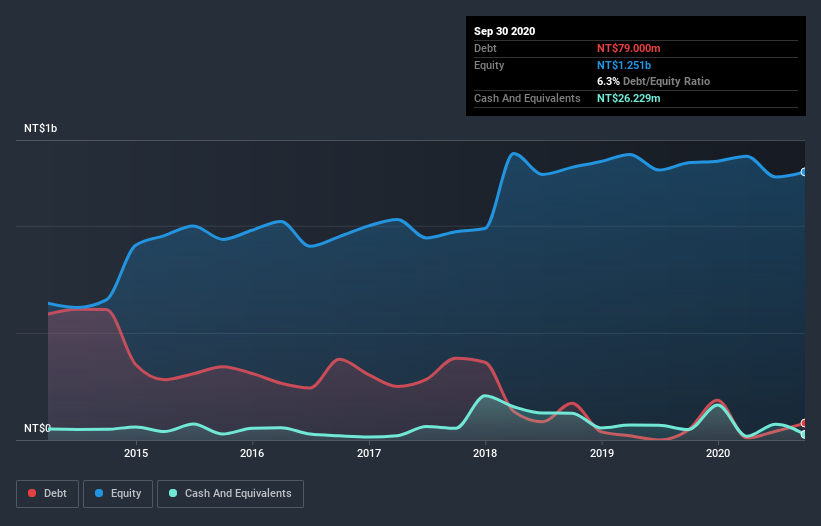Toggle the Cash And Equivalents legend button
The image size is (821, 526).
click(x=230, y=494)
